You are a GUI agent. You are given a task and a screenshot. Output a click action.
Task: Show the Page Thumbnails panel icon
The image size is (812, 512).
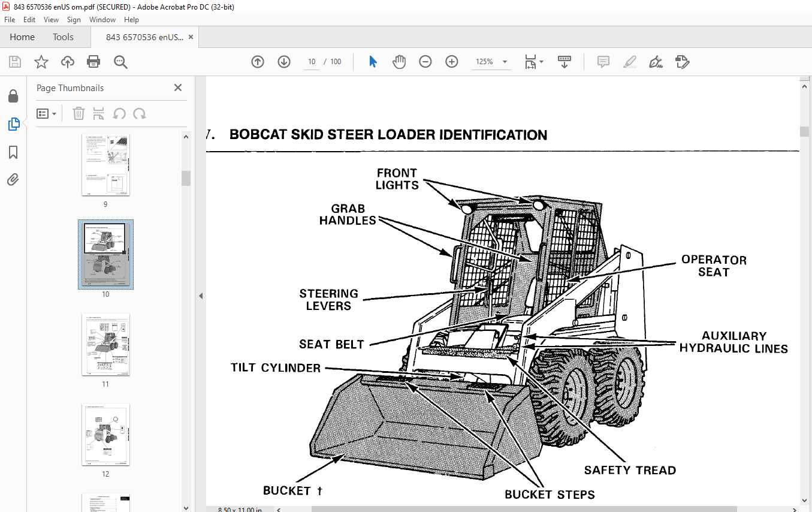pos(13,124)
